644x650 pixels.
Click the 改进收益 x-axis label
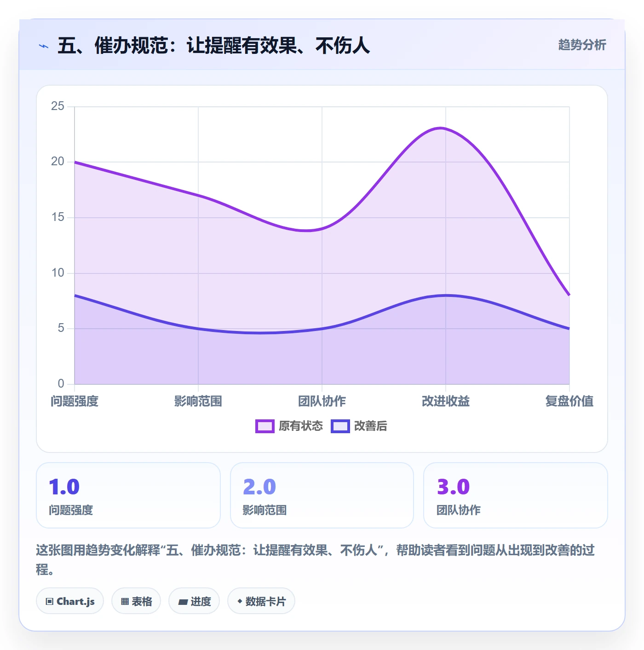[446, 401]
